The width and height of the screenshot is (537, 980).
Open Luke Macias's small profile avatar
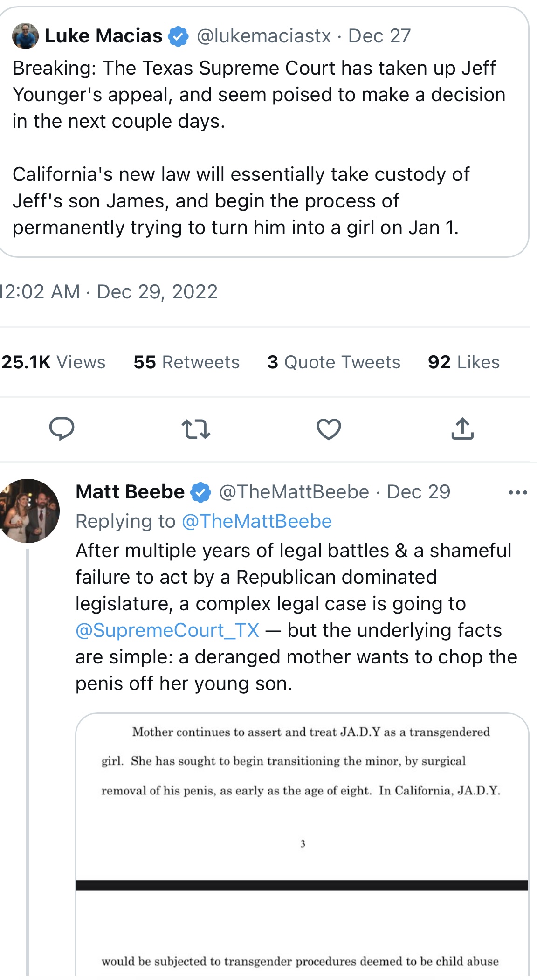coord(25,36)
